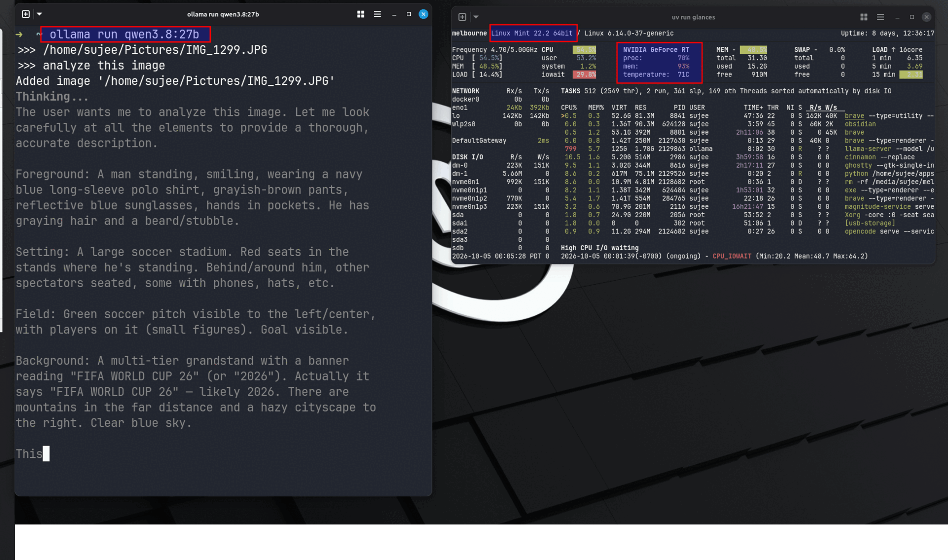Viewport: 948px width, 560px height.
Task: Click 'Uptime: 8 days, 12:36:17' text
Action: click(887, 34)
